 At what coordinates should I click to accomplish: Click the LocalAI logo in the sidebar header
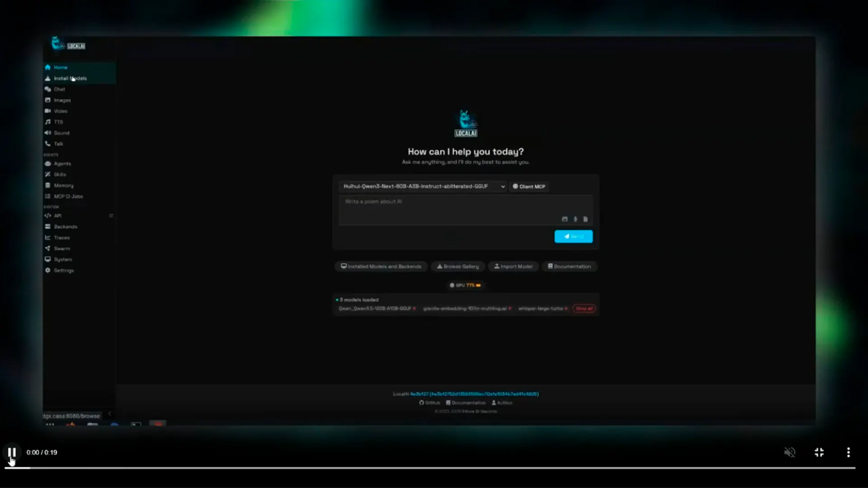[x=68, y=43]
